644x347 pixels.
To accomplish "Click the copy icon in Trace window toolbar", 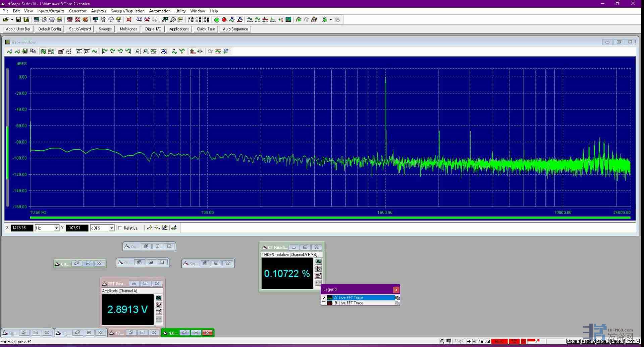I will (x=33, y=51).
